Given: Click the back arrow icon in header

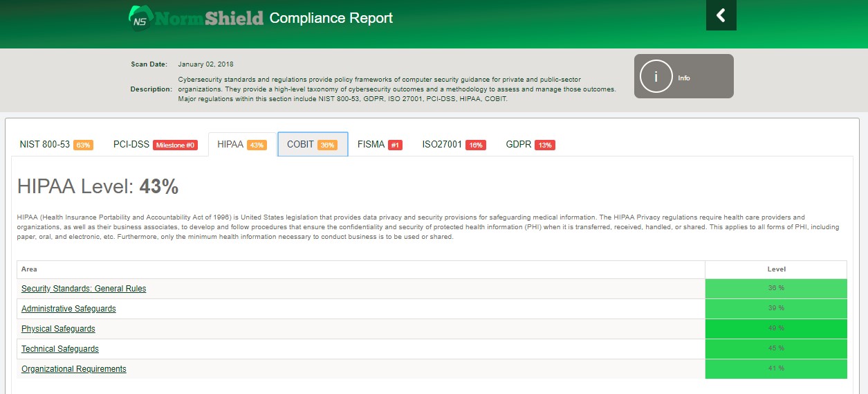Looking at the screenshot, I should 721,15.
